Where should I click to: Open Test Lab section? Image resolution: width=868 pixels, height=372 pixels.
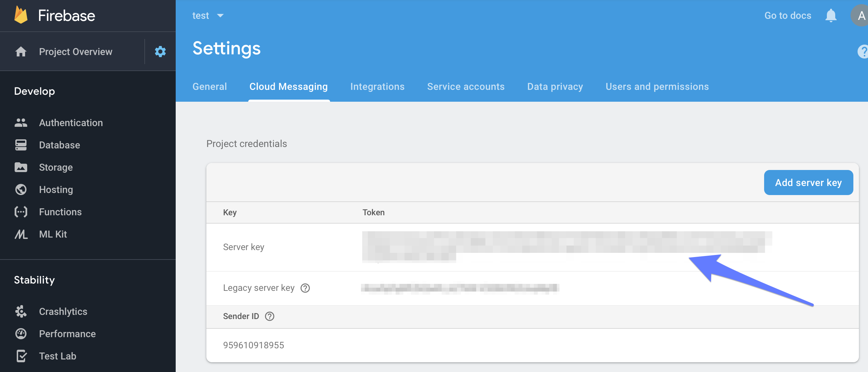coord(58,356)
